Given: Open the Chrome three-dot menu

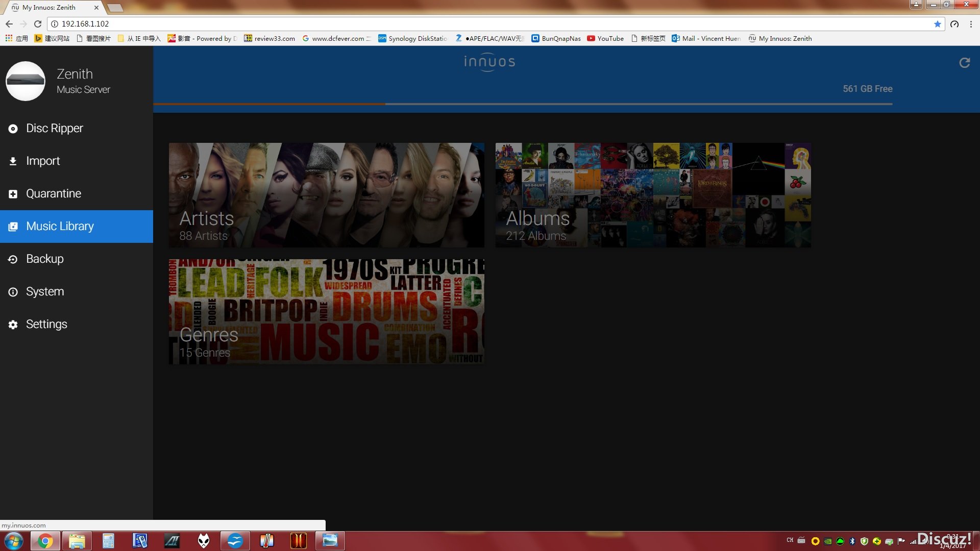Looking at the screenshot, I should coord(971,24).
